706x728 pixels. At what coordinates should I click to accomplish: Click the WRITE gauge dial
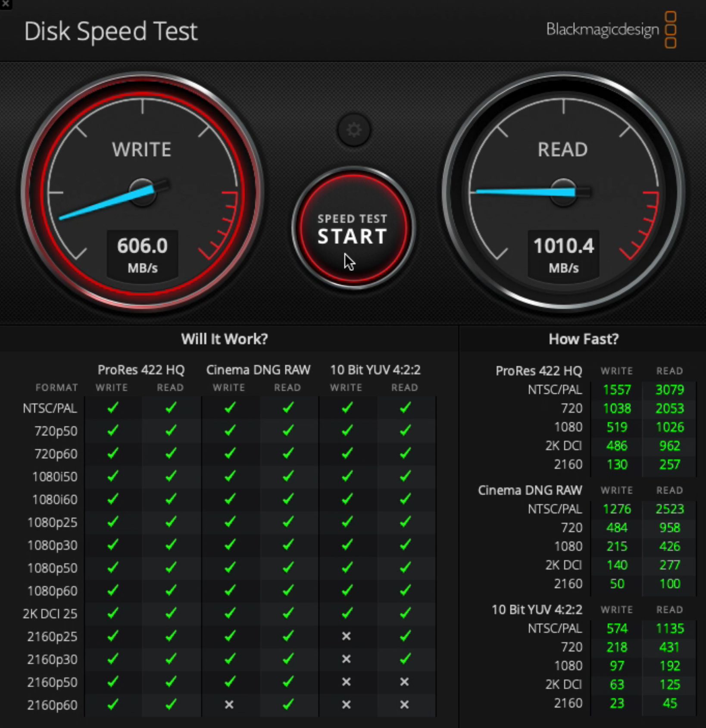coord(142,192)
